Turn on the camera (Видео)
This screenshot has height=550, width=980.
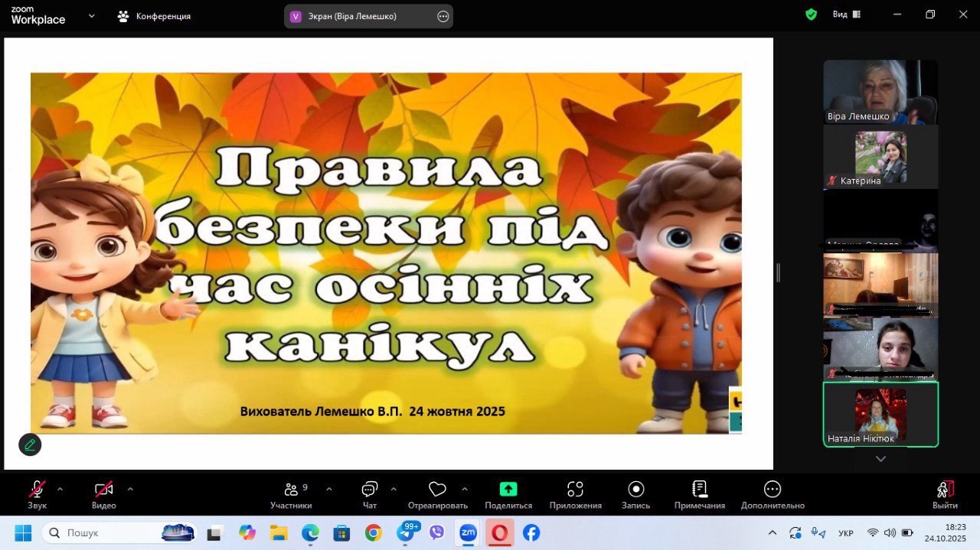(103, 490)
